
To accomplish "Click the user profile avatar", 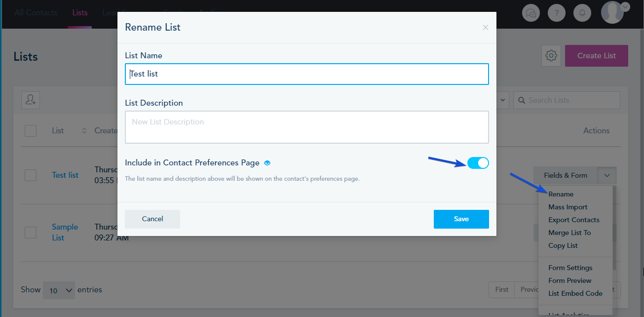I will (612, 12).
